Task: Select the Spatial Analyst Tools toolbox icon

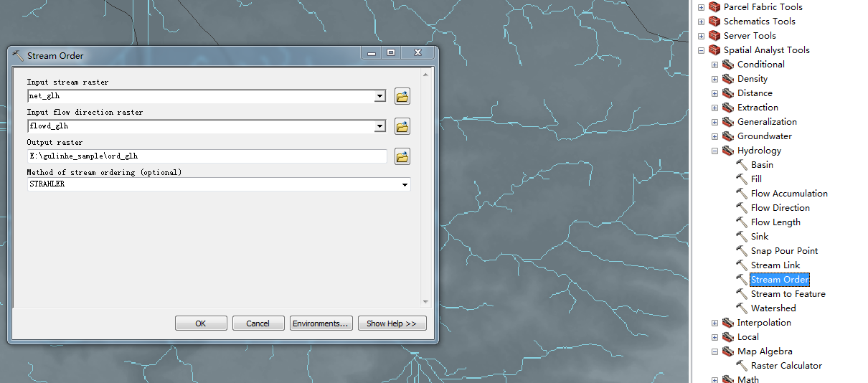Action: (x=714, y=50)
